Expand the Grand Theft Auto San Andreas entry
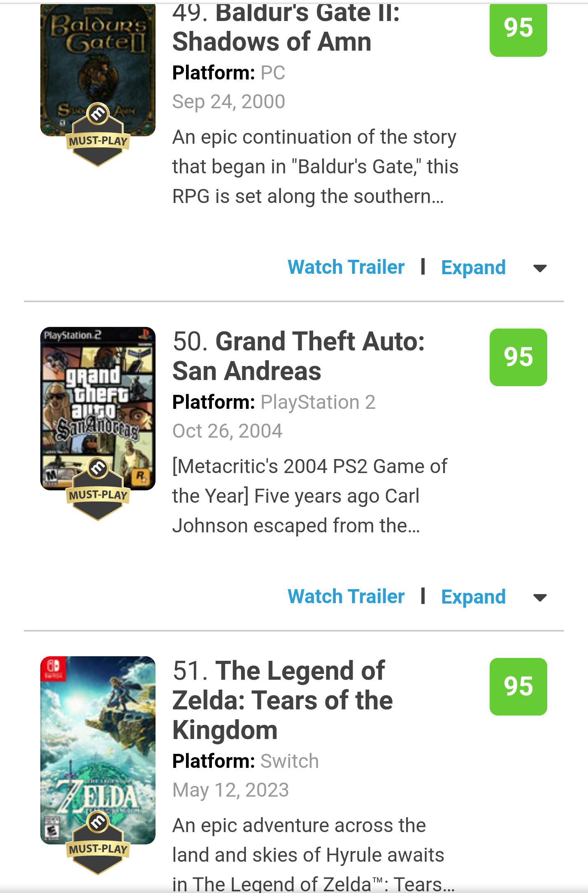This screenshot has height=893, width=588. coord(473,597)
